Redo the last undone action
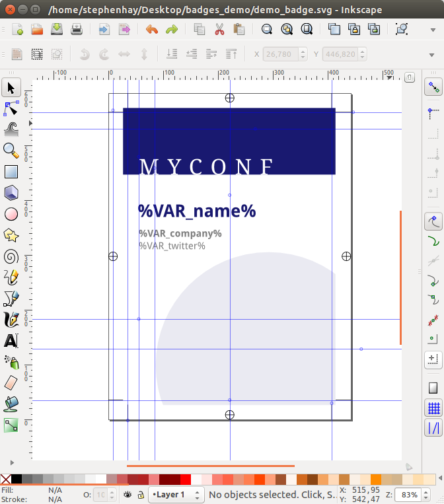Screen dimensions: 444x504 (172, 29)
